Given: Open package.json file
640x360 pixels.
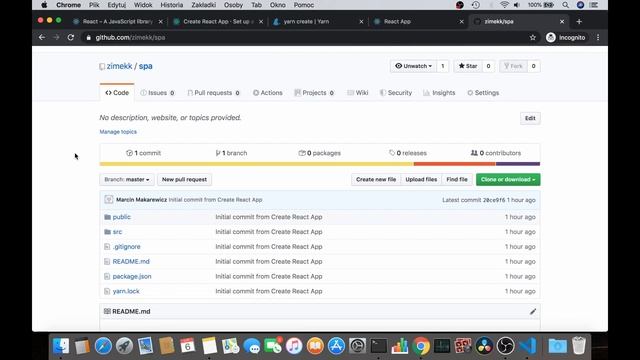Looking at the screenshot, I should (x=132, y=276).
